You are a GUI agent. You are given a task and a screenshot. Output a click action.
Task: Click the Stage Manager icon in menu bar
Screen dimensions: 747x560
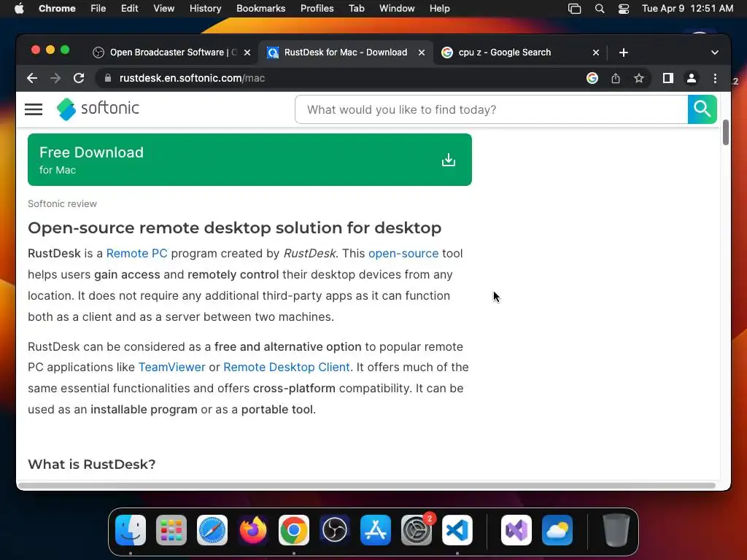tap(575, 9)
